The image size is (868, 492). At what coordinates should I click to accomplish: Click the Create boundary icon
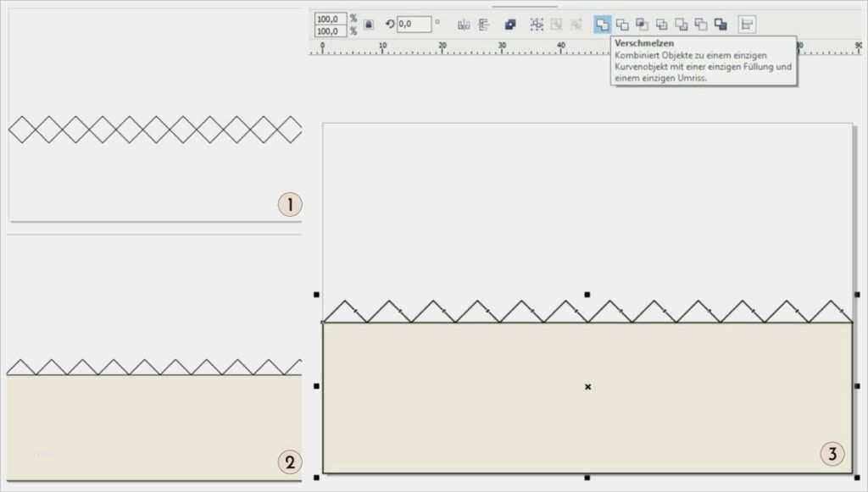tap(721, 25)
